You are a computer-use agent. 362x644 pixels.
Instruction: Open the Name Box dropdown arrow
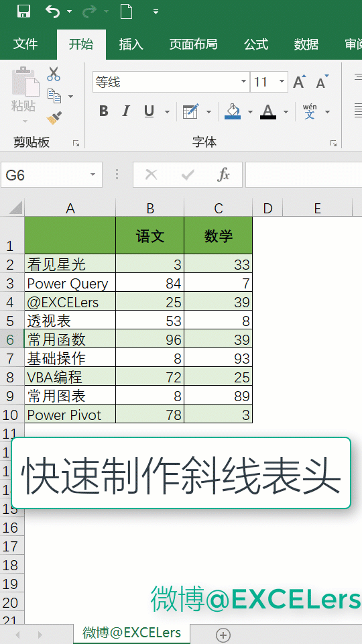click(x=93, y=175)
